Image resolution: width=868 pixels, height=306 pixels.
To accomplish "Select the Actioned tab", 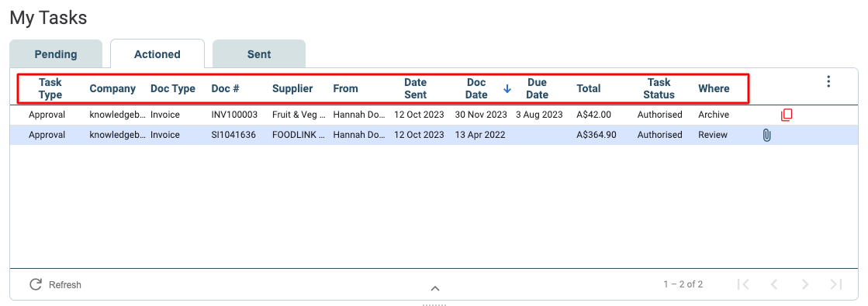I will pyautogui.click(x=157, y=54).
